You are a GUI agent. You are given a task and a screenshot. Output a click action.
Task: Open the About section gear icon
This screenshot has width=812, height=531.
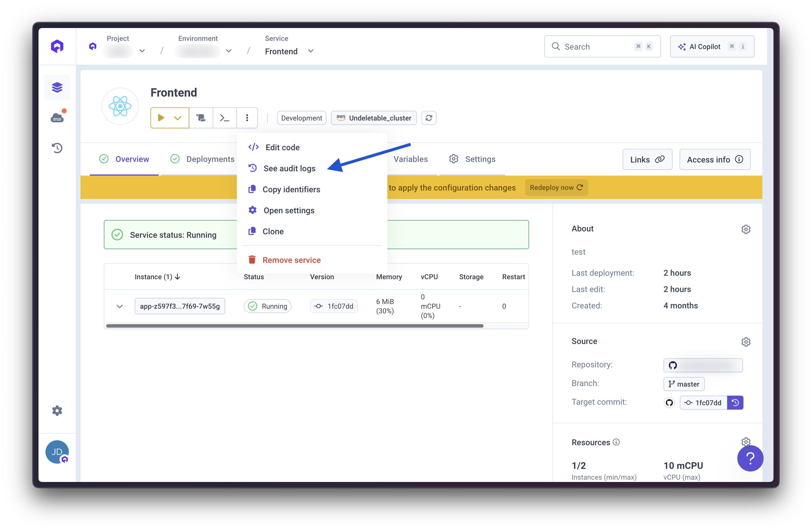coord(746,229)
